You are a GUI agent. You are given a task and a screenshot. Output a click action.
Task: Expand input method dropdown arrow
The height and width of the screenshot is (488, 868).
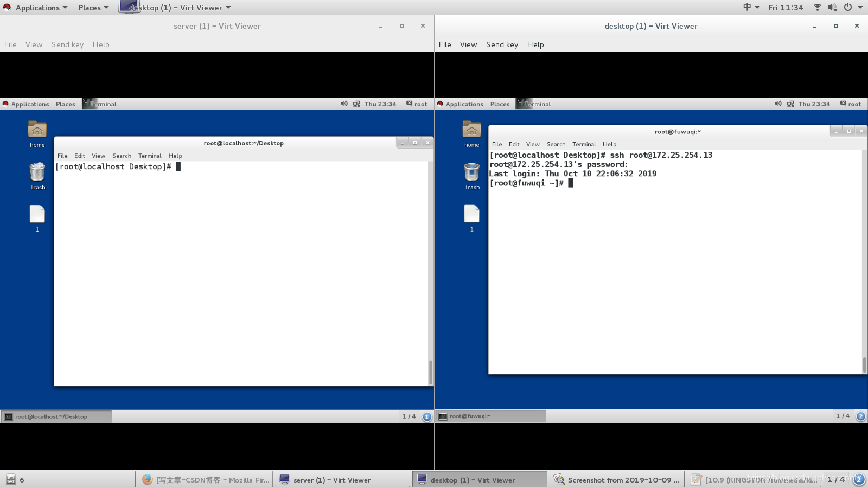coord(756,7)
